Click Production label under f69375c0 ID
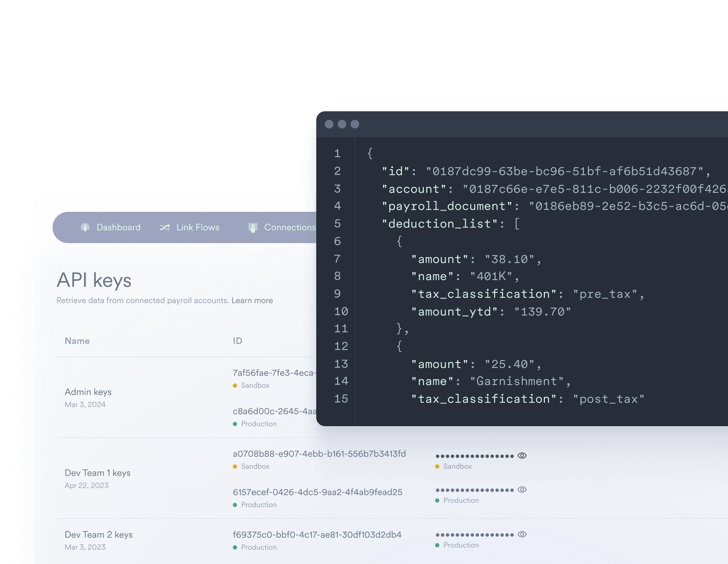 pos(259,547)
